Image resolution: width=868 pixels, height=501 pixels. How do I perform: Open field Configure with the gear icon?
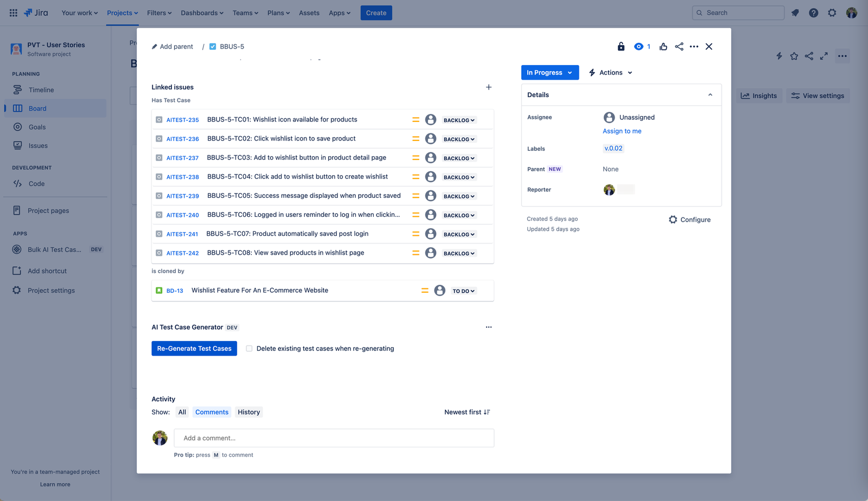click(x=690, y=220)
